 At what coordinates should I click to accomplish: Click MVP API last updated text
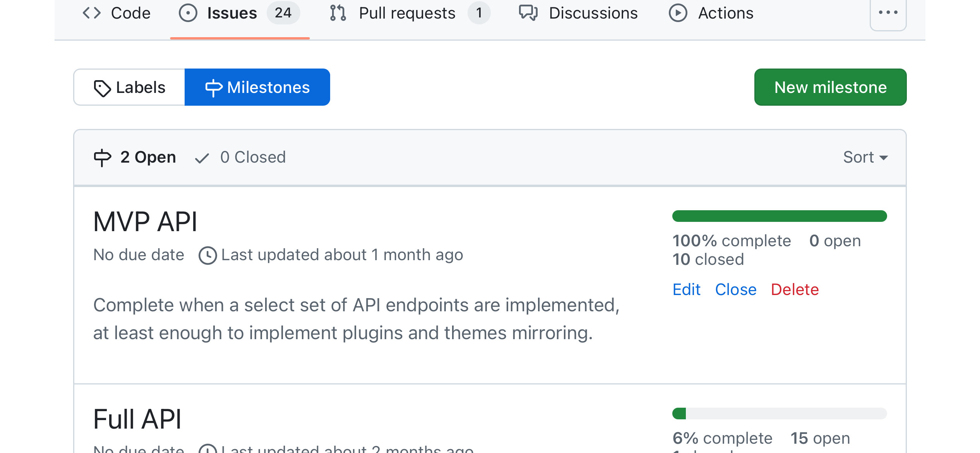342,255
